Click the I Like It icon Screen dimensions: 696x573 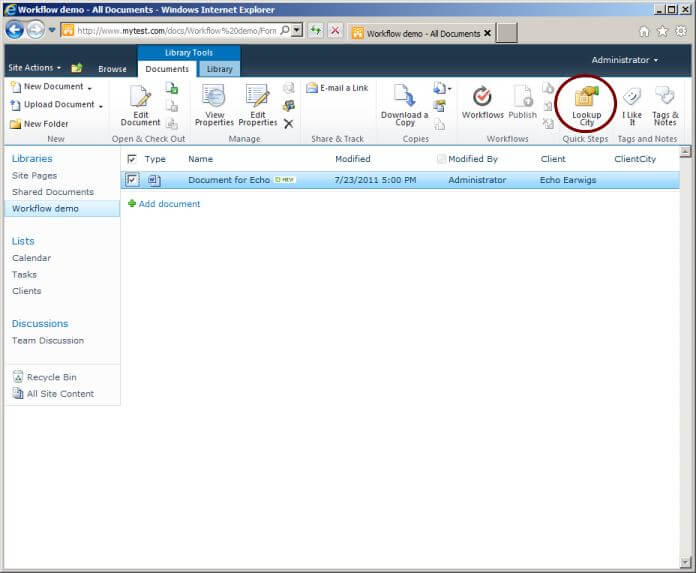[632, 96]
